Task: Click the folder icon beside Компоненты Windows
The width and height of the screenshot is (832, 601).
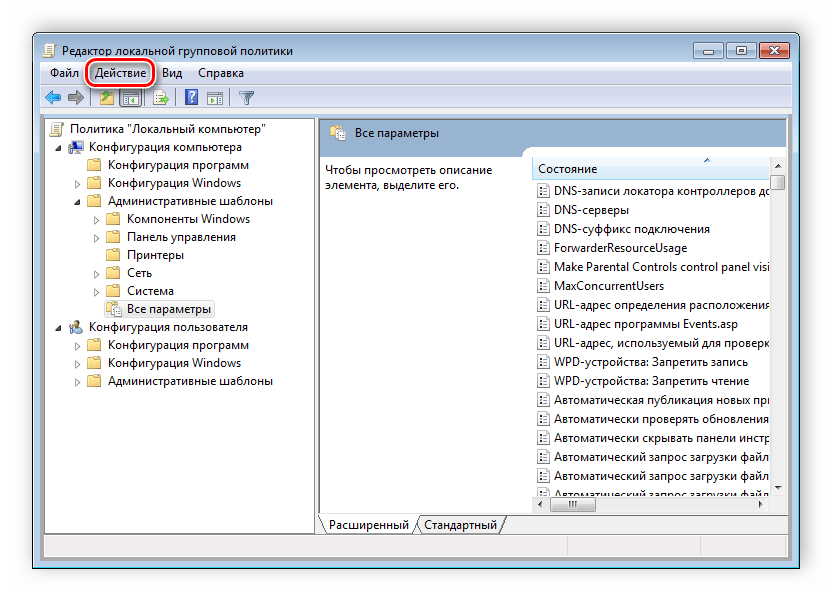Action: pyautogui.click(x=113, y=219)
